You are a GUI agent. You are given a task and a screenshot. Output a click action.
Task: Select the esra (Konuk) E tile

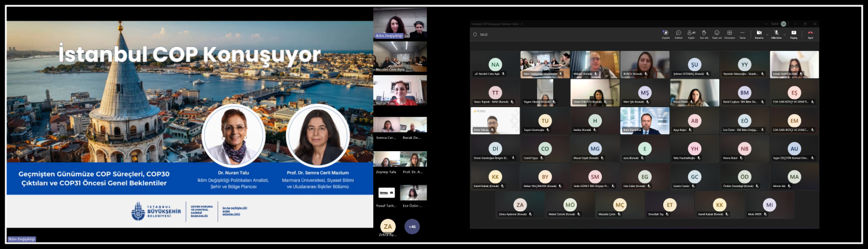[x=645, y=149]
